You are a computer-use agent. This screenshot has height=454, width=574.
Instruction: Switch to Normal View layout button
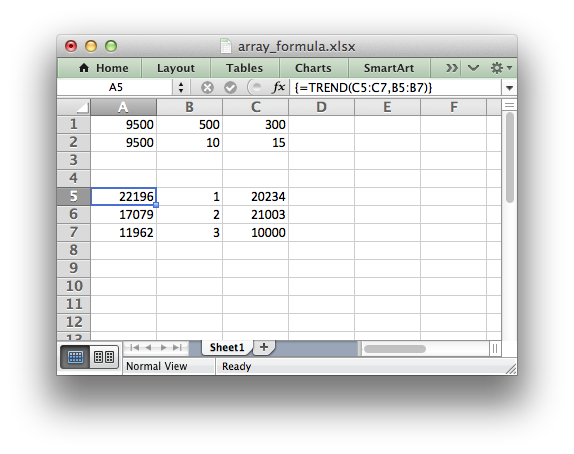(76, 357)
